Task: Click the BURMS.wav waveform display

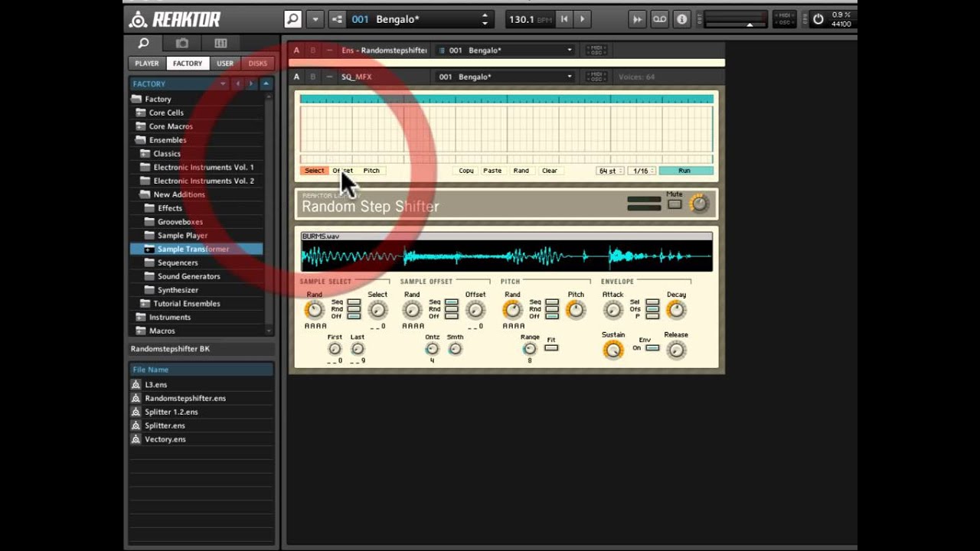Action: [x=507, y=256]
